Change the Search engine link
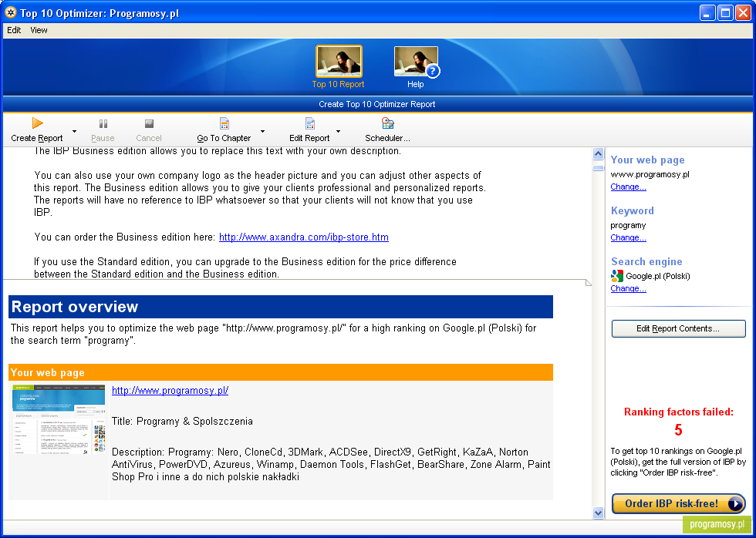The image size is (756, 538). [x=628, y=289]
